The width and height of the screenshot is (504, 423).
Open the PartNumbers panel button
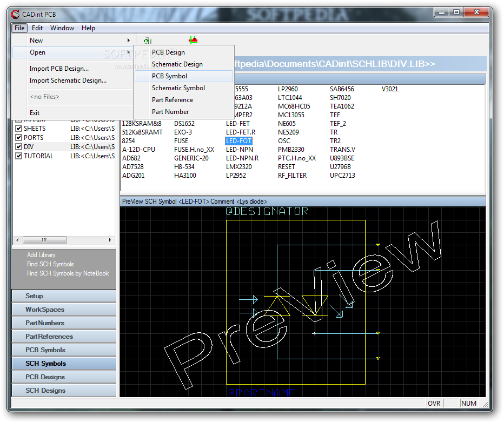[x=64, y=323]
